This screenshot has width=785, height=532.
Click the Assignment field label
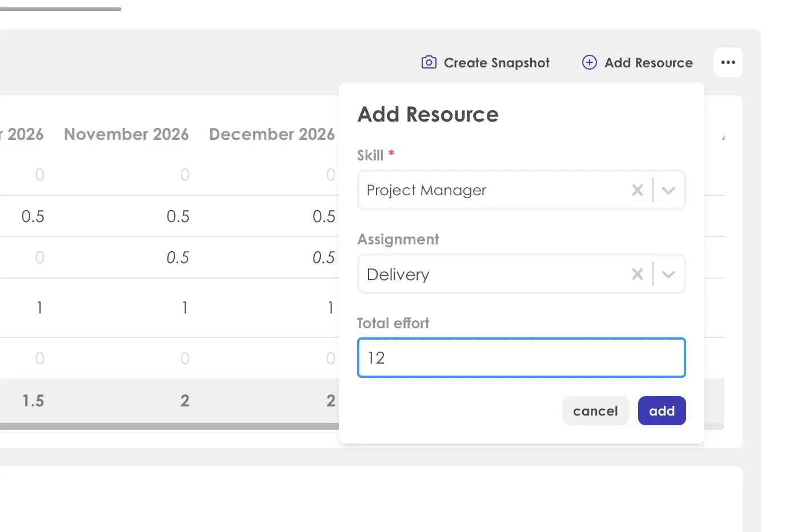[x=398, y=239]
